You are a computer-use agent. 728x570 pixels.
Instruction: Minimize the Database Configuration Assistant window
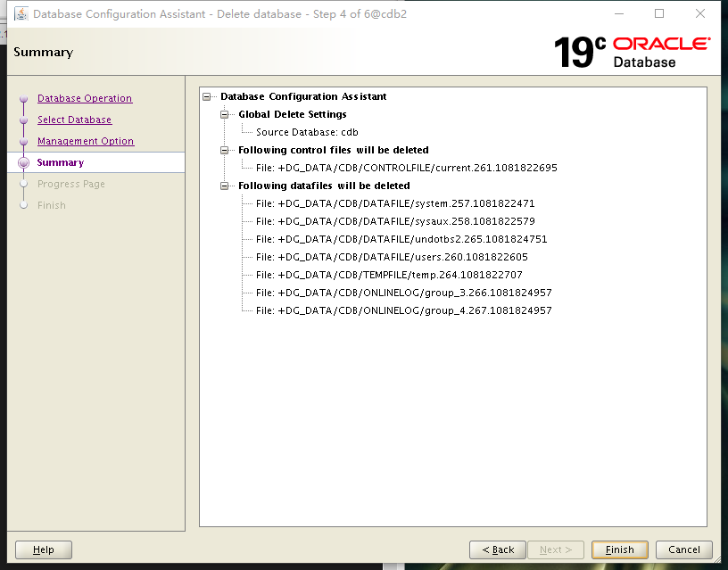click(619, 14)
